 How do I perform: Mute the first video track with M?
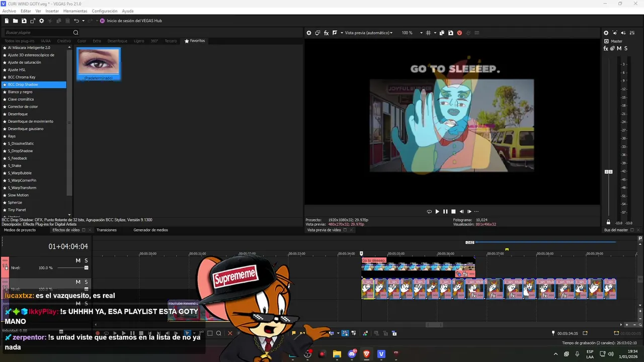(78, 260)
